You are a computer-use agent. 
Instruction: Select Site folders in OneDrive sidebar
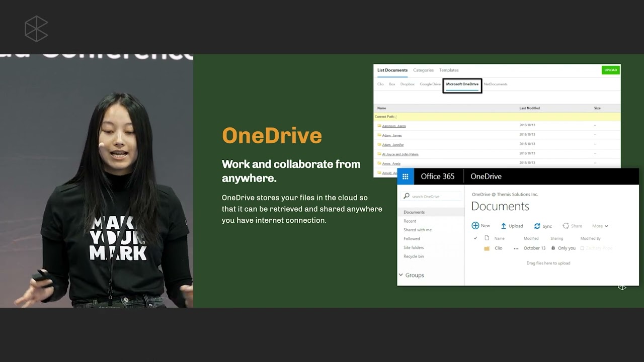(414, 247)
